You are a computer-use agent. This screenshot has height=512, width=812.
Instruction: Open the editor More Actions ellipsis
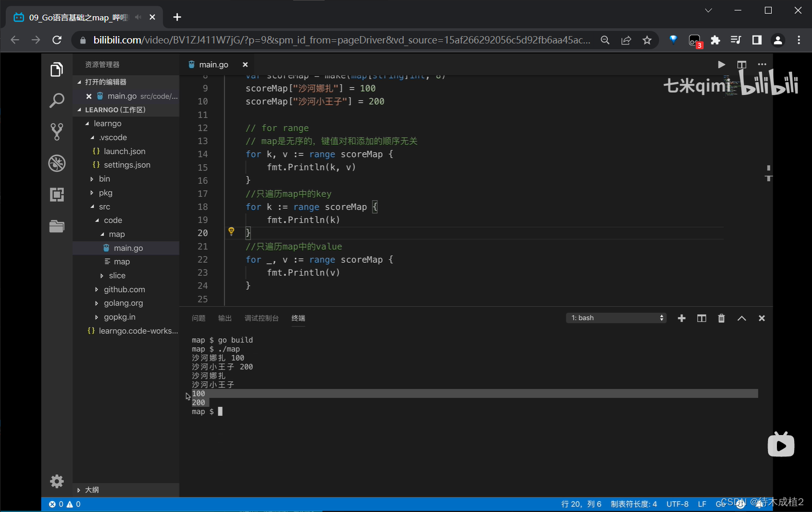click(x=762, y=64)
